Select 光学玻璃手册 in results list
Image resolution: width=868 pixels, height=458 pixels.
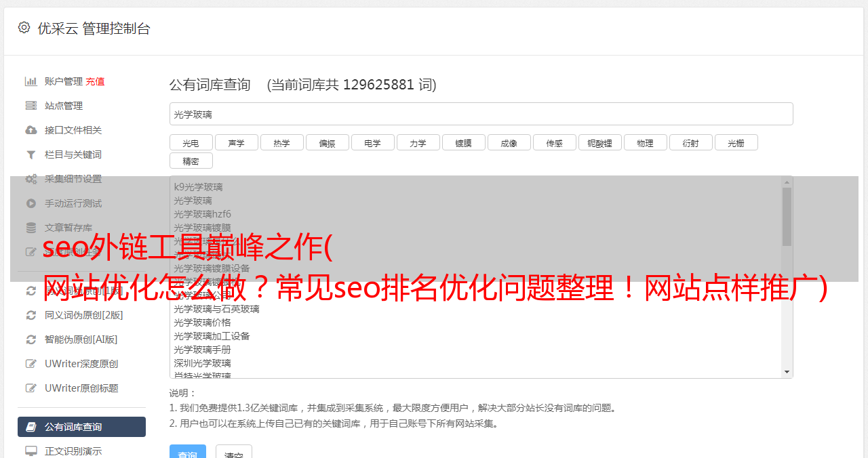pos(202,350)
